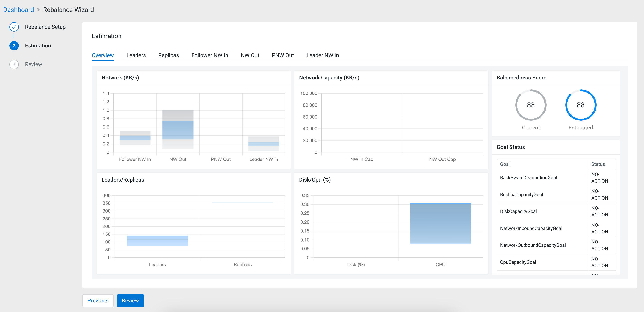Open the Dashboard breadcrumb link

[19, 10]
